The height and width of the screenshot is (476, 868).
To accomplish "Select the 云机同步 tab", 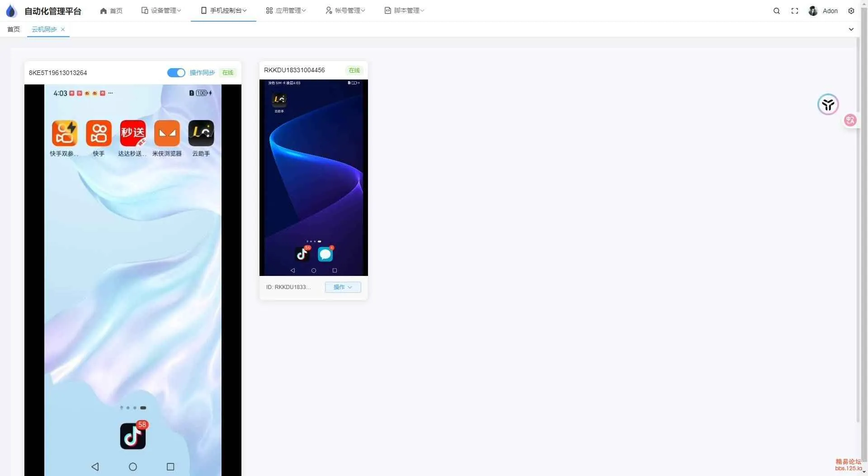I will point(44,29).
